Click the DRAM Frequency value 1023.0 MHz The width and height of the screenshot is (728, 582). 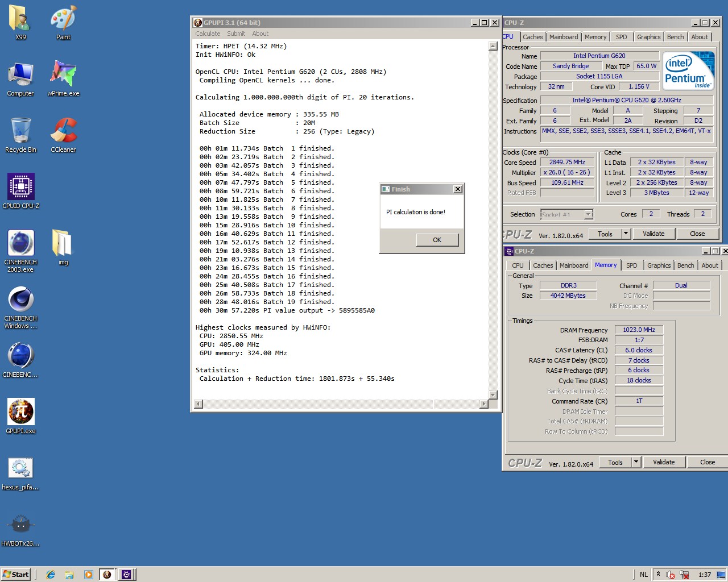point(639,330)
